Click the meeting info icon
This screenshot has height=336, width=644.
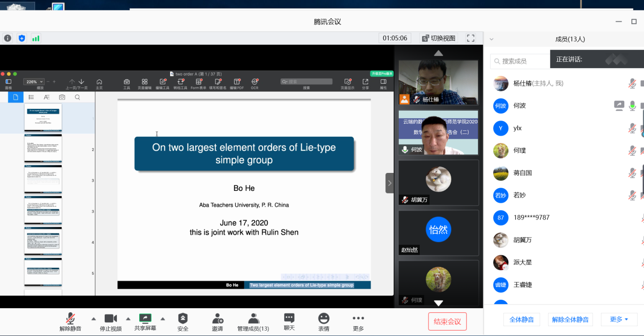pyautogui.click(x=8, y=38)
